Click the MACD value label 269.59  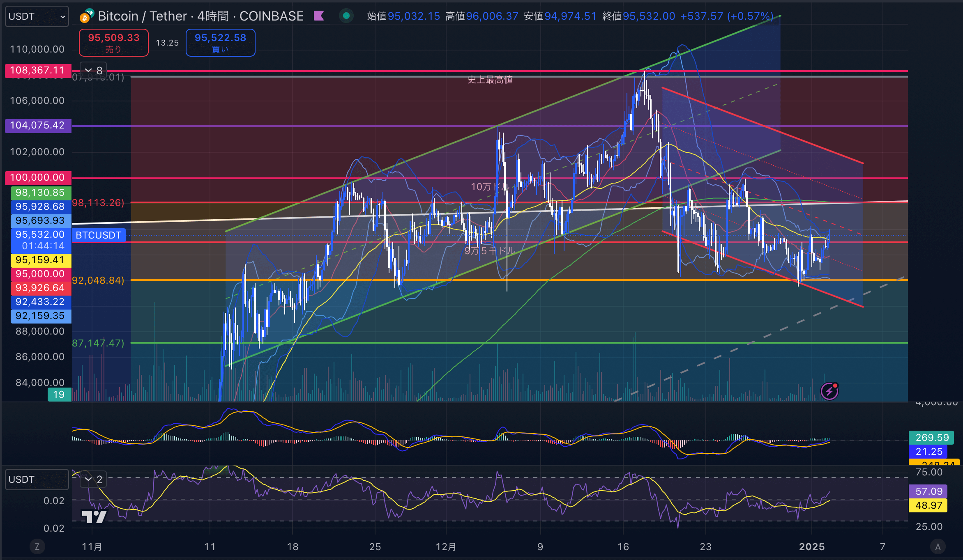pos(932,438)
